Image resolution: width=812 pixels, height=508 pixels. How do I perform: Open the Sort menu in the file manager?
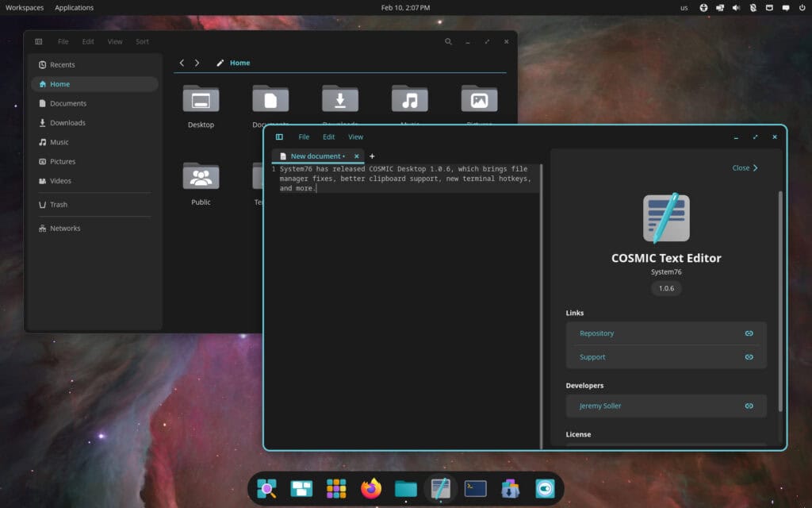coord(142,41)
